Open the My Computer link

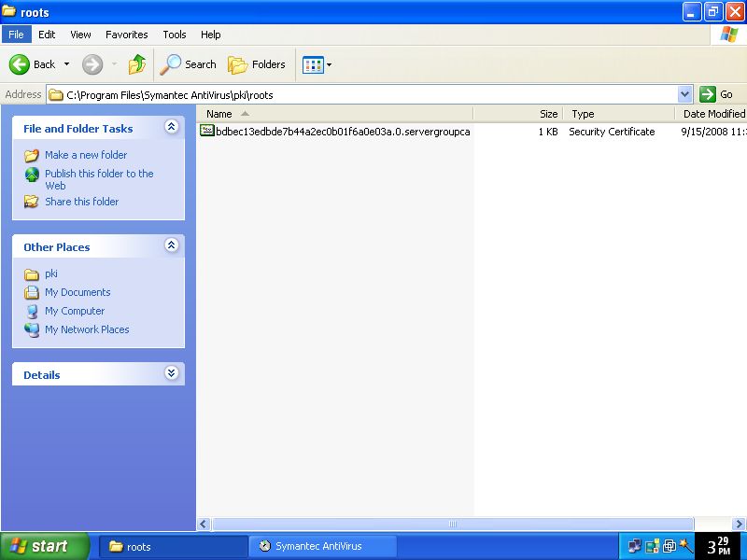(75, 311)
